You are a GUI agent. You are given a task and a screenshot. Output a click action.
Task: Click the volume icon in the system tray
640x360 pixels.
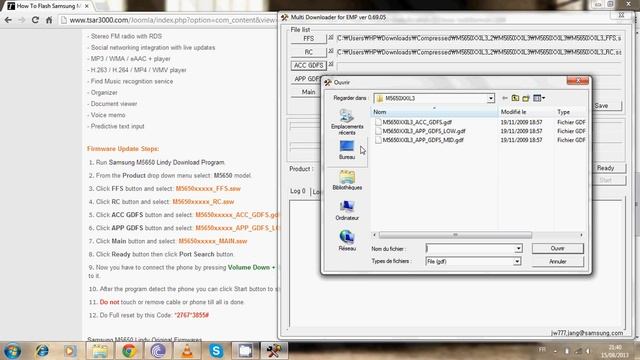coord(588,351)
